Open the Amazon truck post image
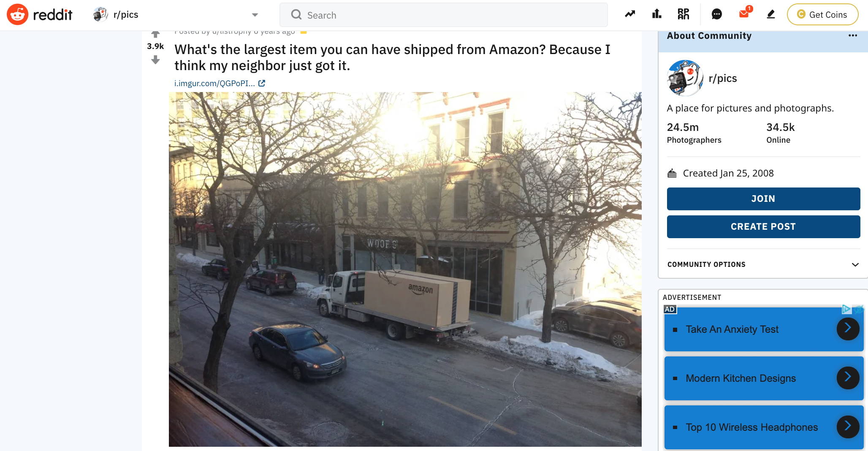Screen dimensions: 868x451 [405, 269]
